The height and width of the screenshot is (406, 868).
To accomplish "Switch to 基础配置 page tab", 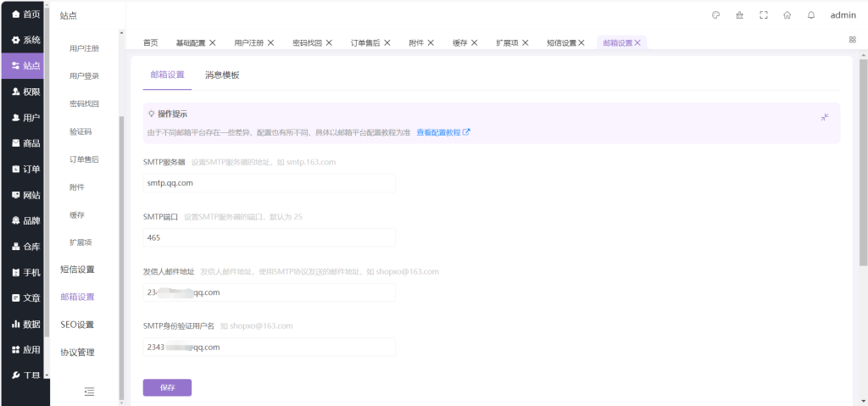I will click(x=191, y=42).
